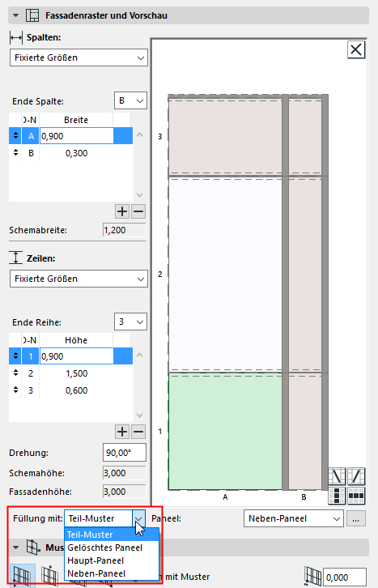Choose Neben-Paneel from the dropdown list
This screenshot has height=588, width=378.
pyautogui.click(x=112, y=573)
